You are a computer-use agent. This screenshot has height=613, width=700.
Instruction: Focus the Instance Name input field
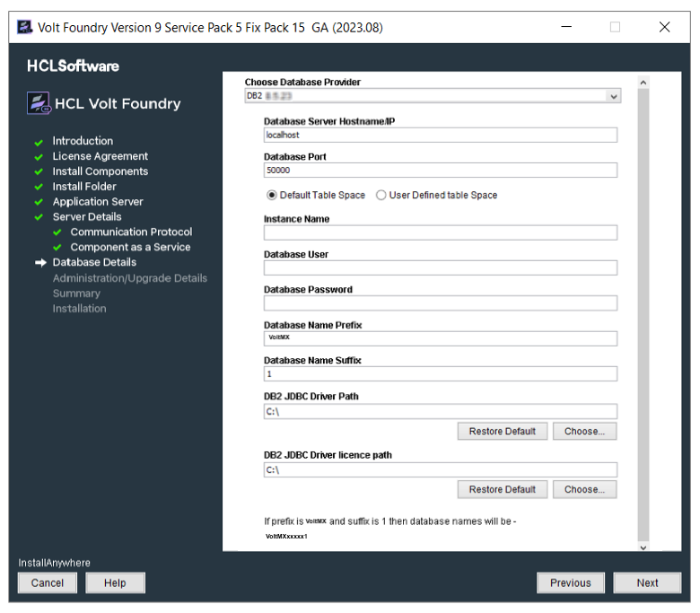440,232
